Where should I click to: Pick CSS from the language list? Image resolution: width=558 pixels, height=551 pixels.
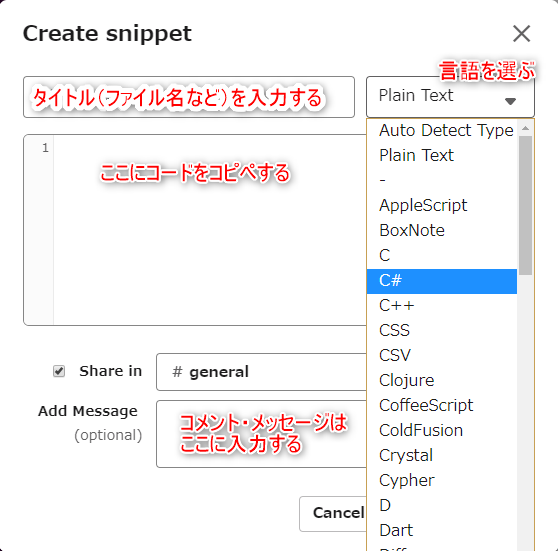442,331
